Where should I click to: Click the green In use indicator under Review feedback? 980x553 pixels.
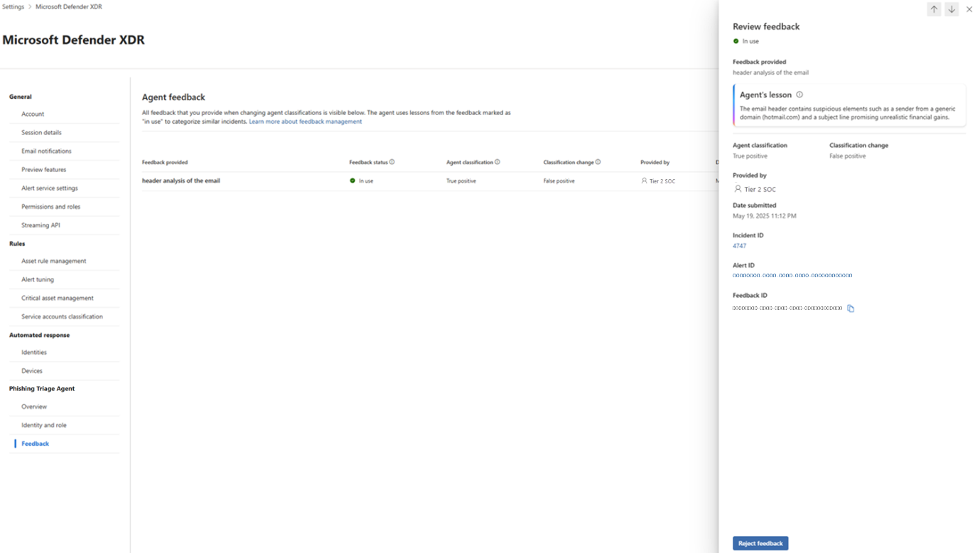point(736,41)
